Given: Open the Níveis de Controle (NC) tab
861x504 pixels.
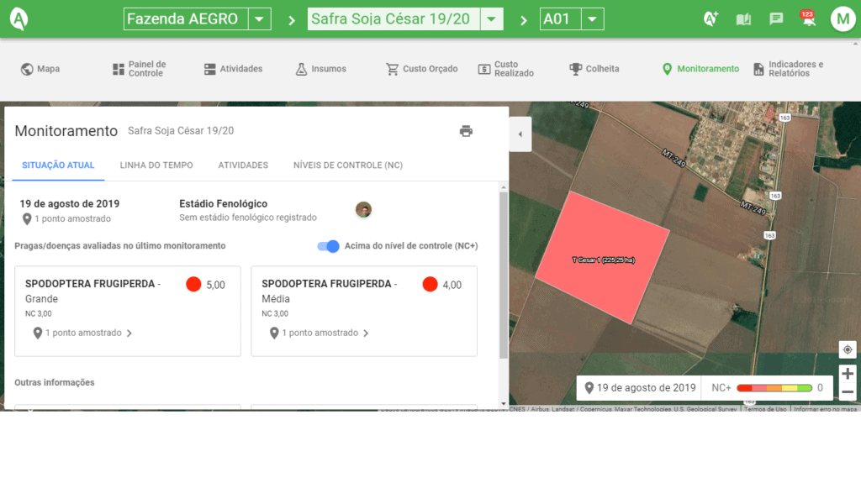Looking at the screenshot, I should click(x=346, y=165).
